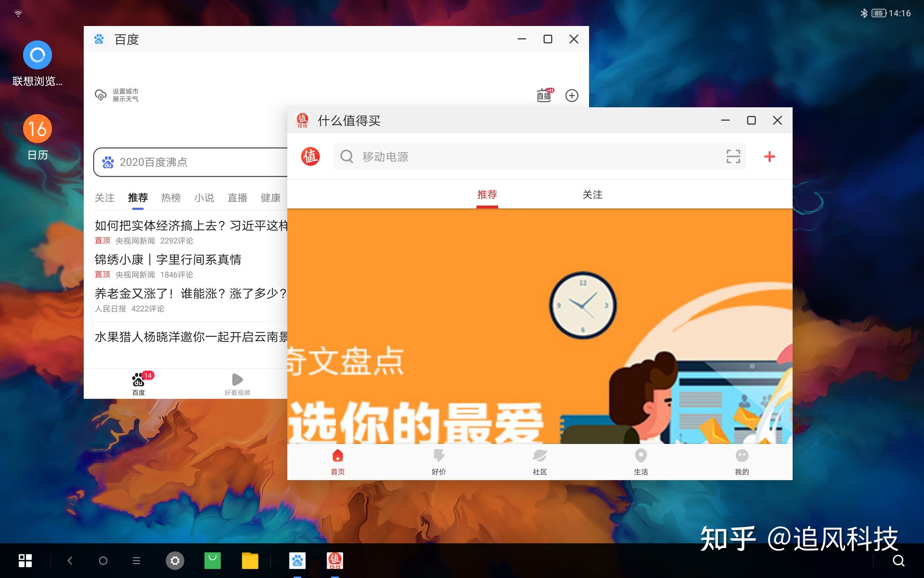Select the 推荐 tab in Baidu

tap(138, 198)
